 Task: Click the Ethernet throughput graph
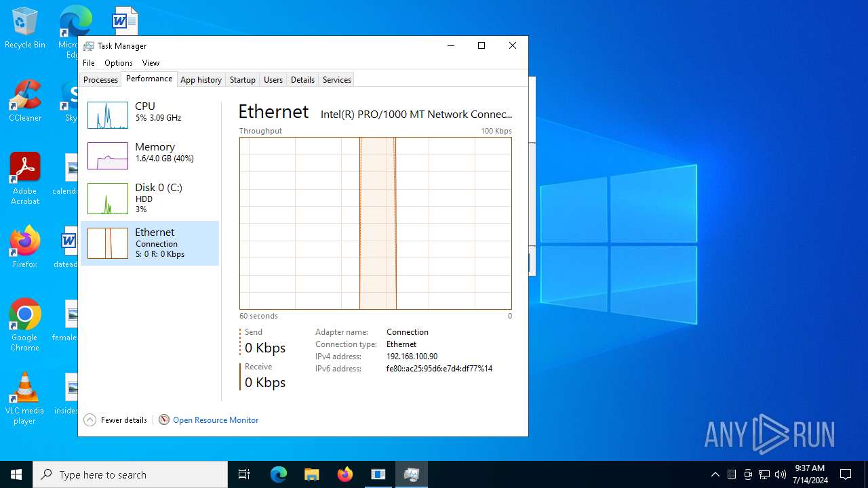[x=375, y=223]
